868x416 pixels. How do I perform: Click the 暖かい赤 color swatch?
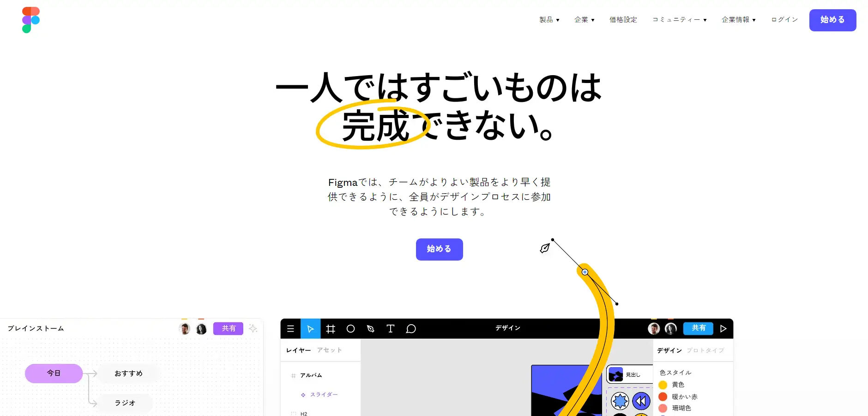(x=663, y=397)
